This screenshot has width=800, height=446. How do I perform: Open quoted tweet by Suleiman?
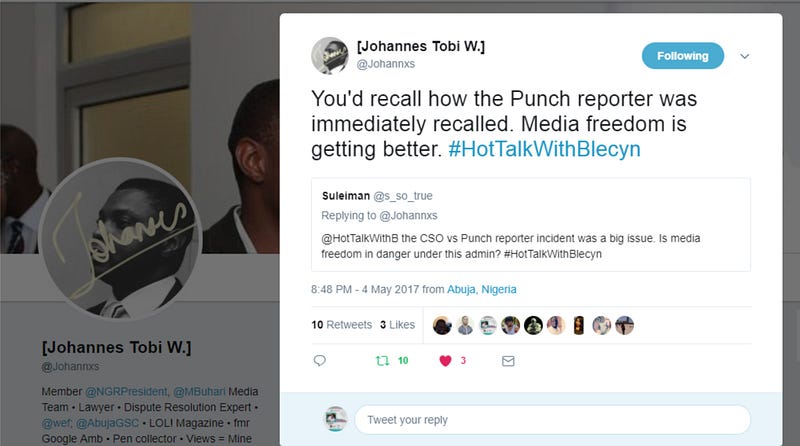tap(531, 225)
